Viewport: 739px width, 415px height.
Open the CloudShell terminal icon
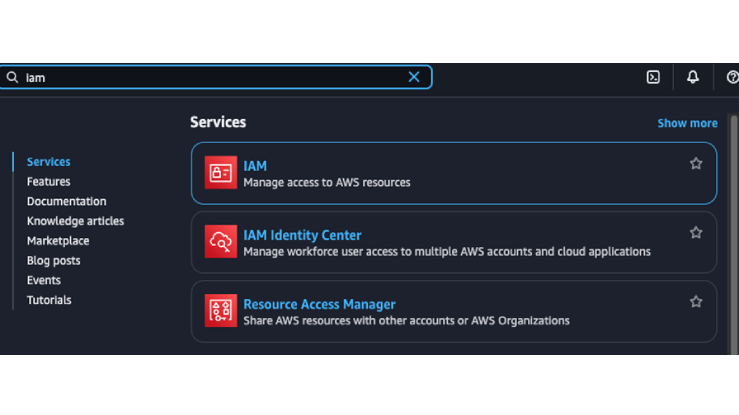(x=653, y=77)
